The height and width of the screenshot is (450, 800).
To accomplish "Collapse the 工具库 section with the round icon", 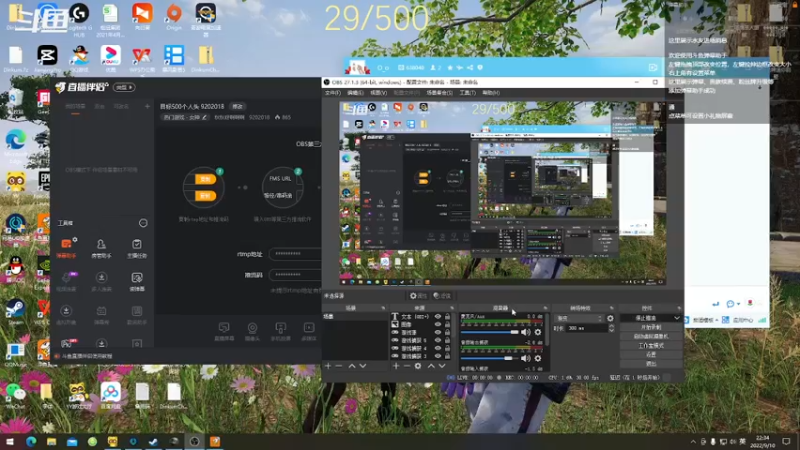I will [x=143, y=223].
